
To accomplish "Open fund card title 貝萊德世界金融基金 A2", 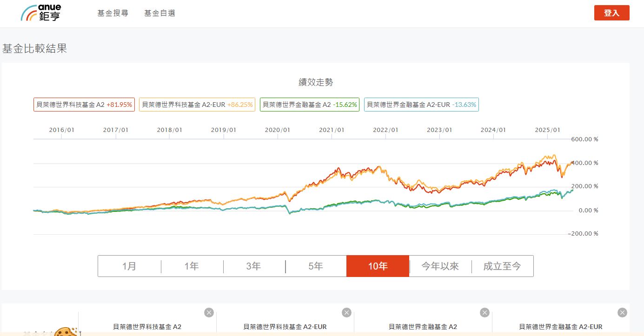I will click(x=423, y=327).
